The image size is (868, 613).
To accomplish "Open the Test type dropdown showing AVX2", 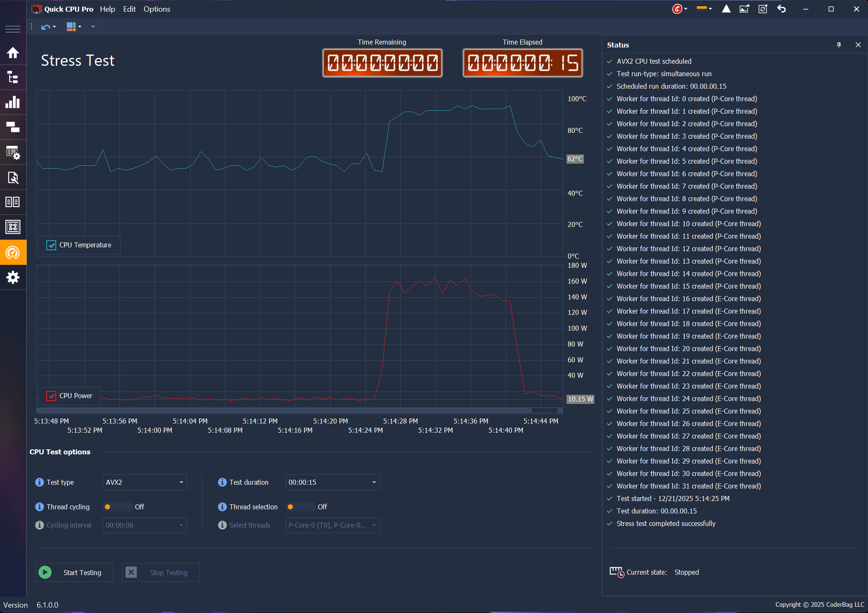I will (145, 482).
